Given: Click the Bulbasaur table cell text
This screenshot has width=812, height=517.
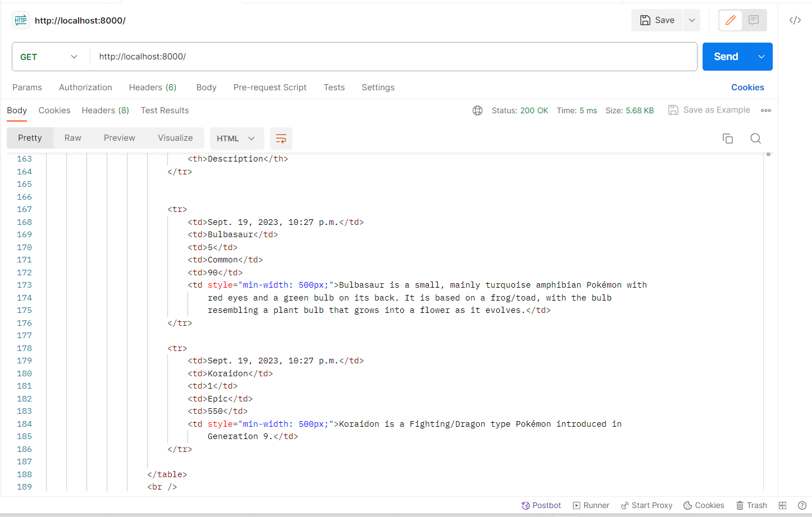Looking at the screenshot, I should tap(231, 234).
